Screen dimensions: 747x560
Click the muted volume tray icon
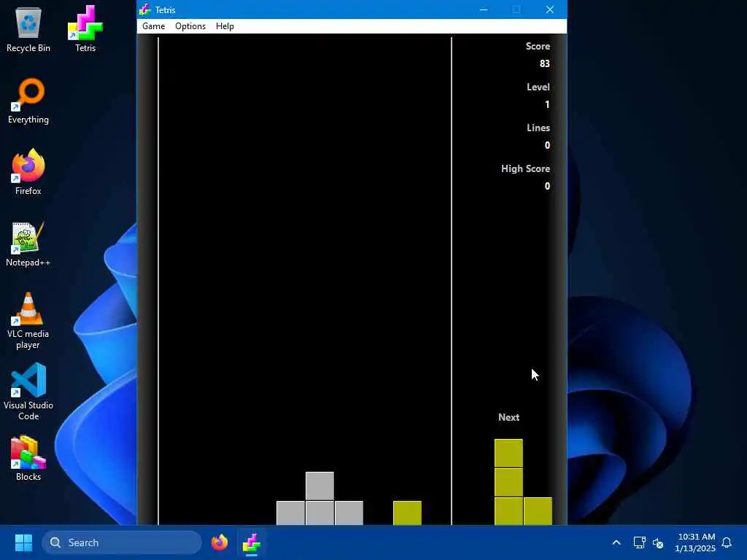[658, 542]
